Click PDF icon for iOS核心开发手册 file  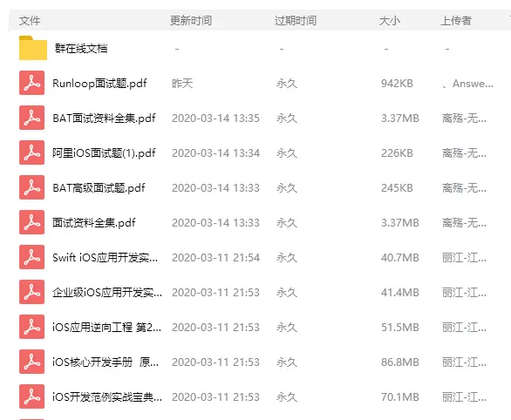click(31, 362)
